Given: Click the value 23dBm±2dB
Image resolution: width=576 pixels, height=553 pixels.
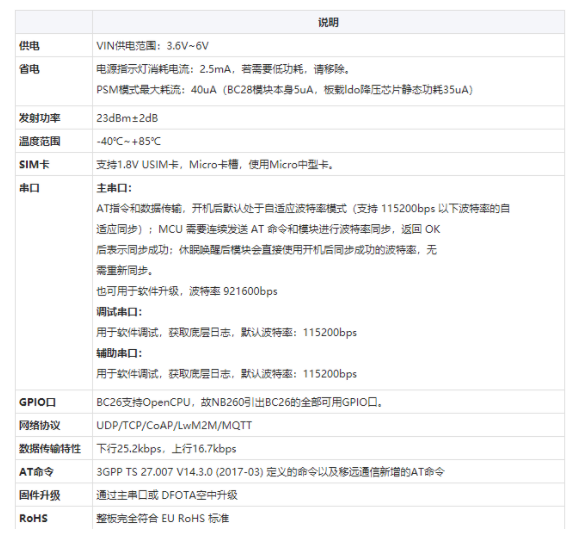Looking at the screenshot, I should tap(127, 118).
